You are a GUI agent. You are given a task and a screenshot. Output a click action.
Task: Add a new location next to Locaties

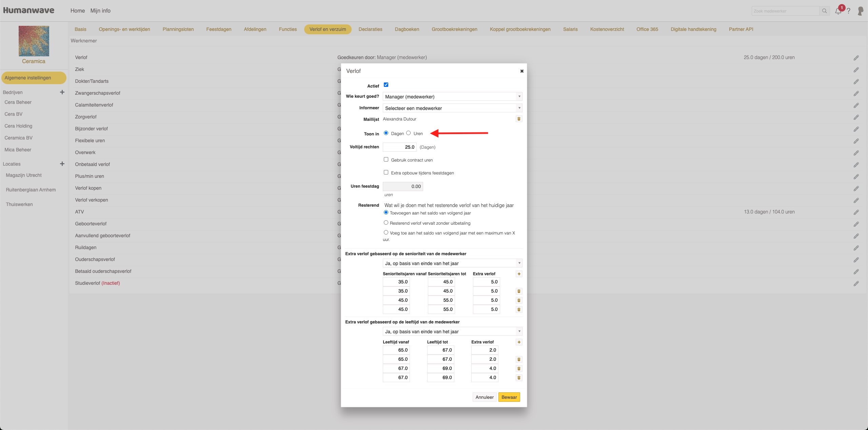[62, 164]
